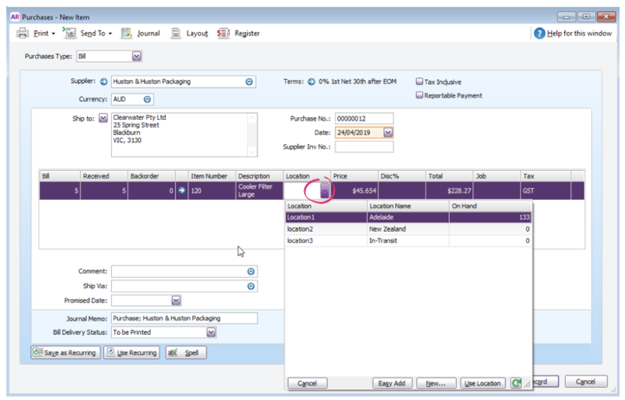Click the Use Location button

[x=483, y=383]
